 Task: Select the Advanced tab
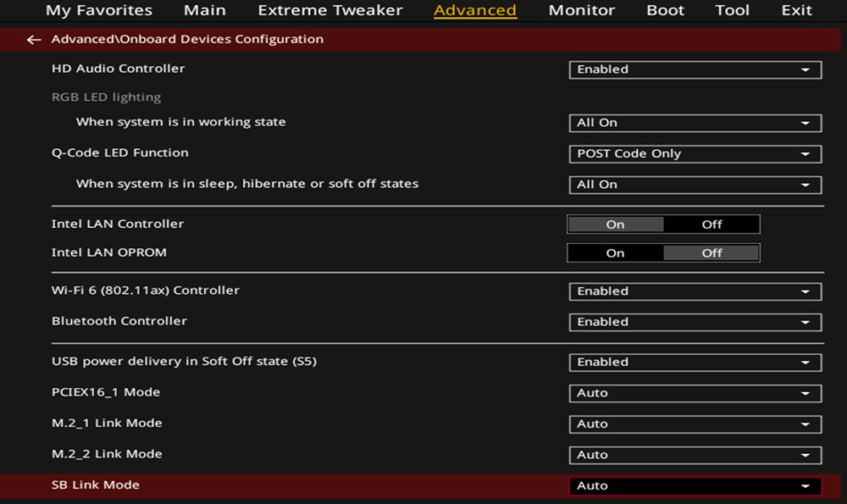(475, 10)
